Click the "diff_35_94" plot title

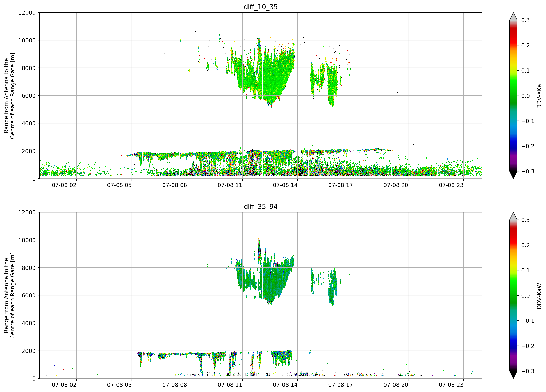pos(260,206)
